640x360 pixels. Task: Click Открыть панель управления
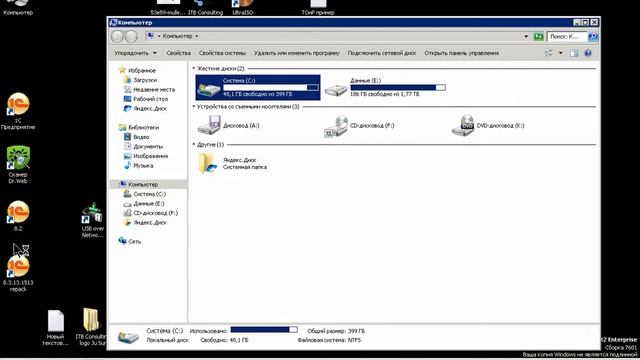tap(462, 53)
